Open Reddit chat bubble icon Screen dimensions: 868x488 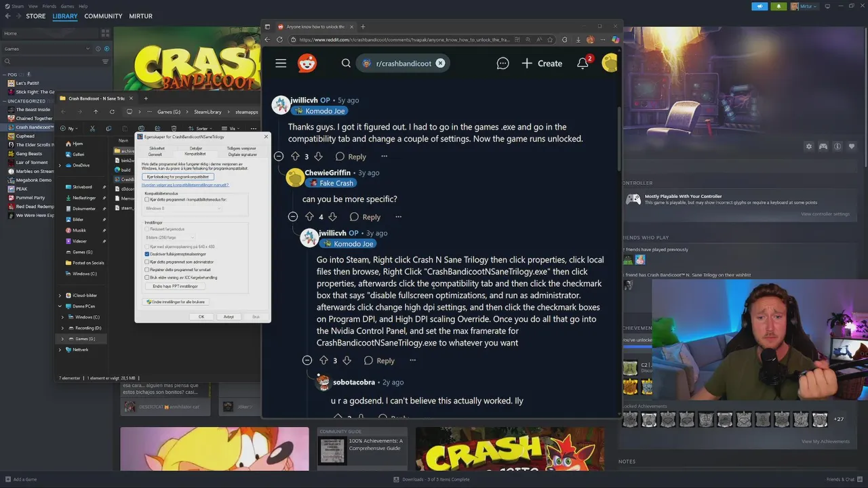click(x=502, y=63)
